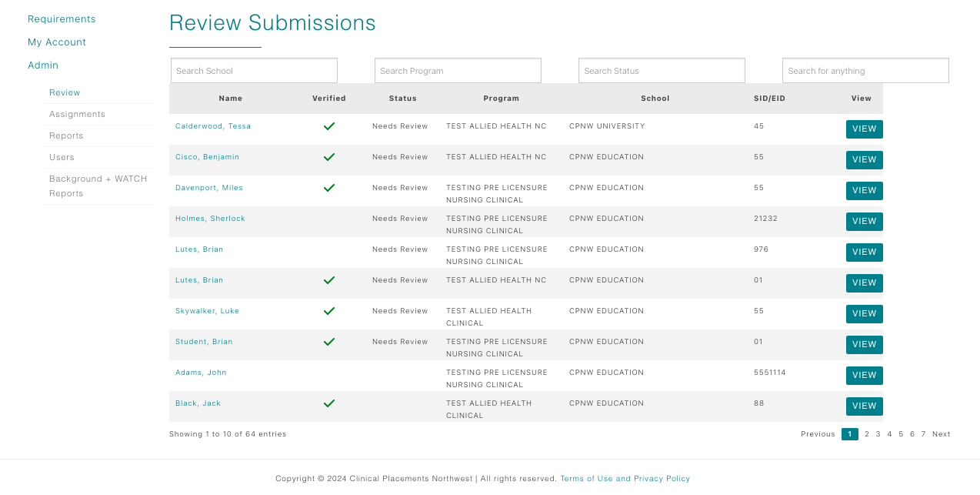Open the Review section in the sidebar

click(x=65, y=92)
